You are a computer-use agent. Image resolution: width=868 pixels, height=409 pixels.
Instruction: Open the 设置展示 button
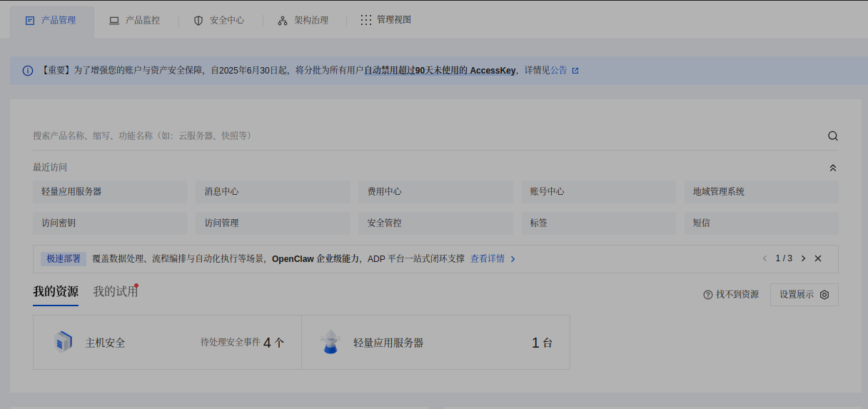tap(804, 295)
